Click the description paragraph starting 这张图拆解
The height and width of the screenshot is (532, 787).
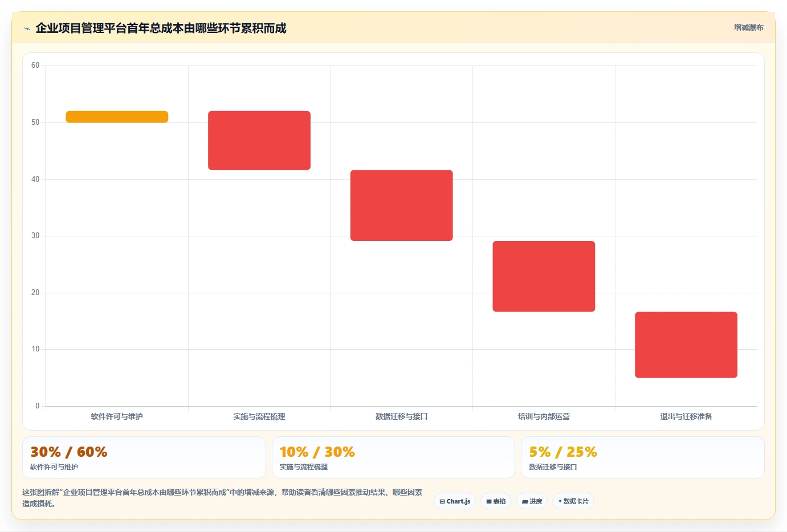point(222,498)
